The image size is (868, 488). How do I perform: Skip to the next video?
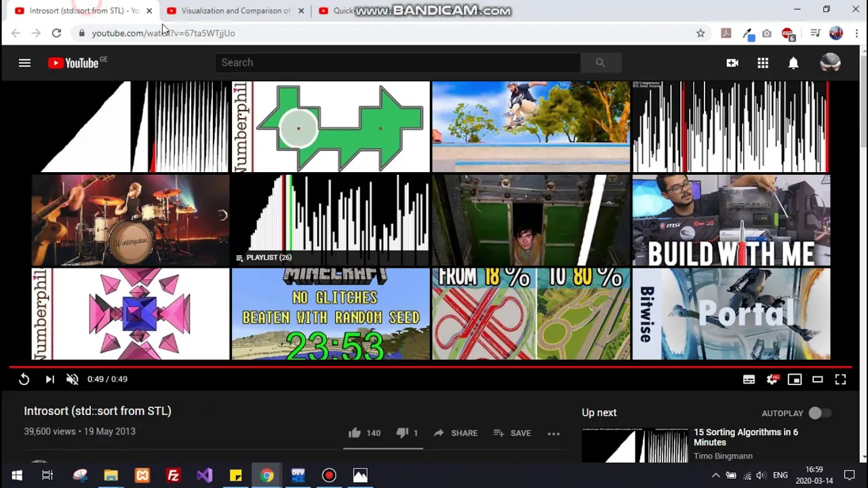coord(50,380)
